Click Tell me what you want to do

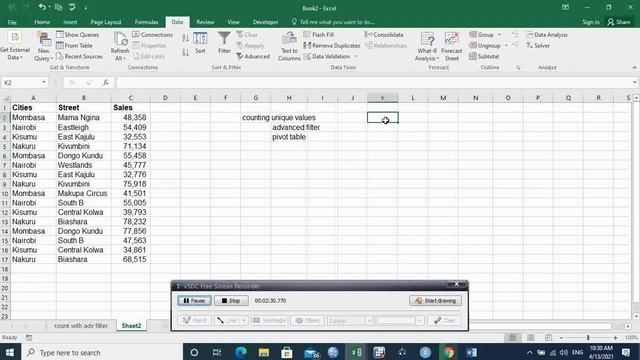pos(333,22)
